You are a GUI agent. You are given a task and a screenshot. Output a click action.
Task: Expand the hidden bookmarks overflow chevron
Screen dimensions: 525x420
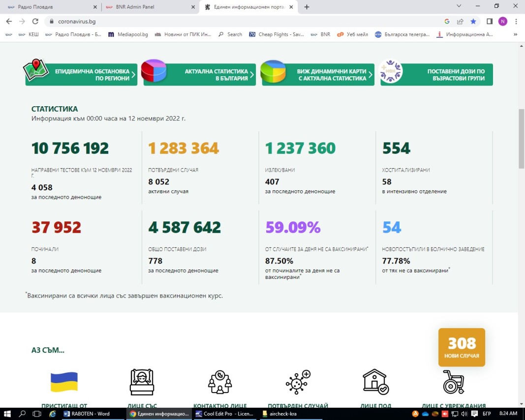[515, 34]
